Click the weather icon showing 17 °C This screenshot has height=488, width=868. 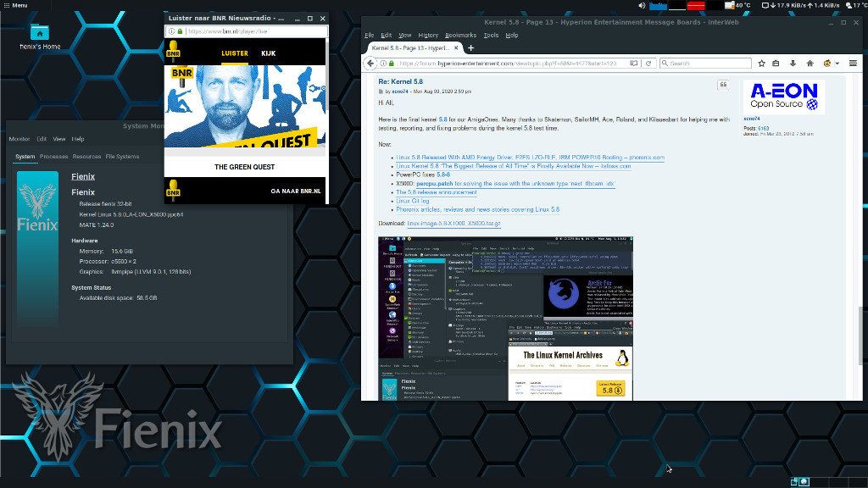[849, 6]
